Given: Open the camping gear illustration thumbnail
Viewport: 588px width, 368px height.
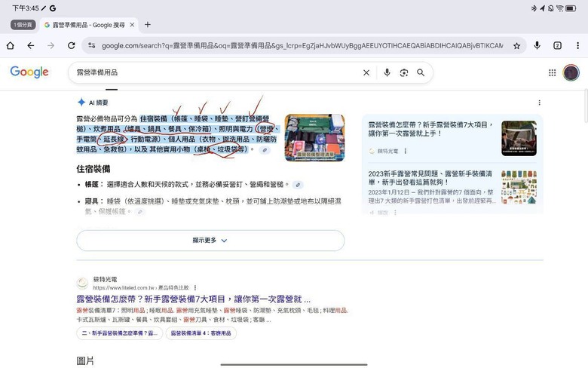Looking at the screenshot, I should pyautogui.click(x=519, y=187).
